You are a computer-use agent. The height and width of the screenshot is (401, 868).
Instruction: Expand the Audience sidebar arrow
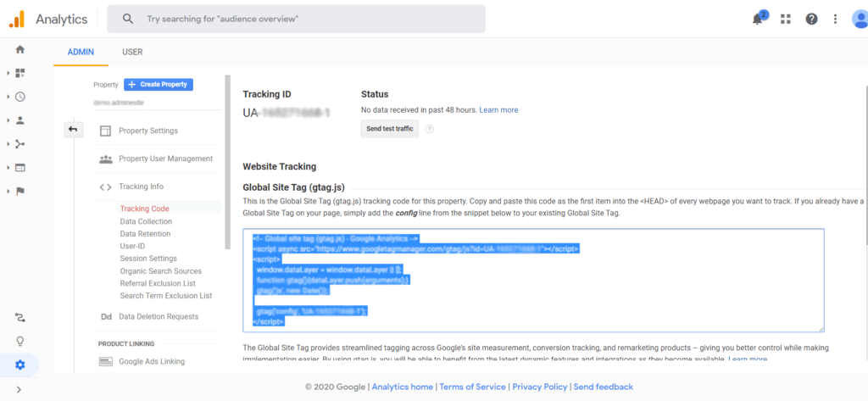(8, 120)
